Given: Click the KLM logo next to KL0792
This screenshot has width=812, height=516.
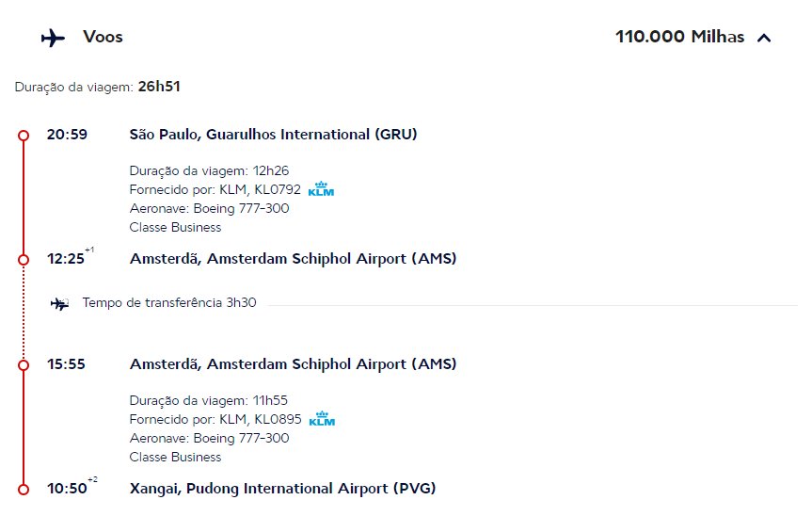Looking at the screenshot, I should [321, 189].
